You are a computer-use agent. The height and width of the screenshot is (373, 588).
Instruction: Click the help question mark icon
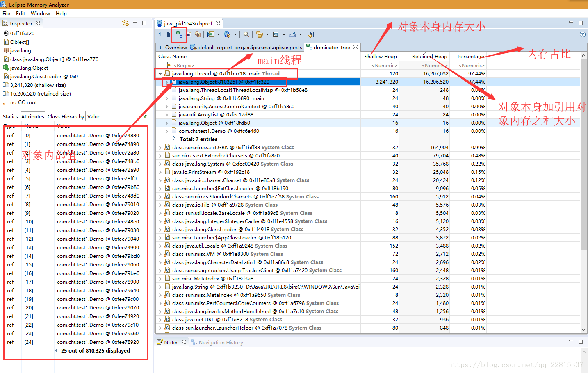(582, 34)
